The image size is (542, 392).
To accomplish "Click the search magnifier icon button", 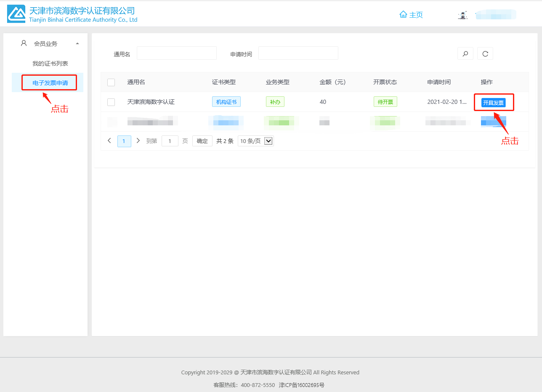I will pos(465,53).
